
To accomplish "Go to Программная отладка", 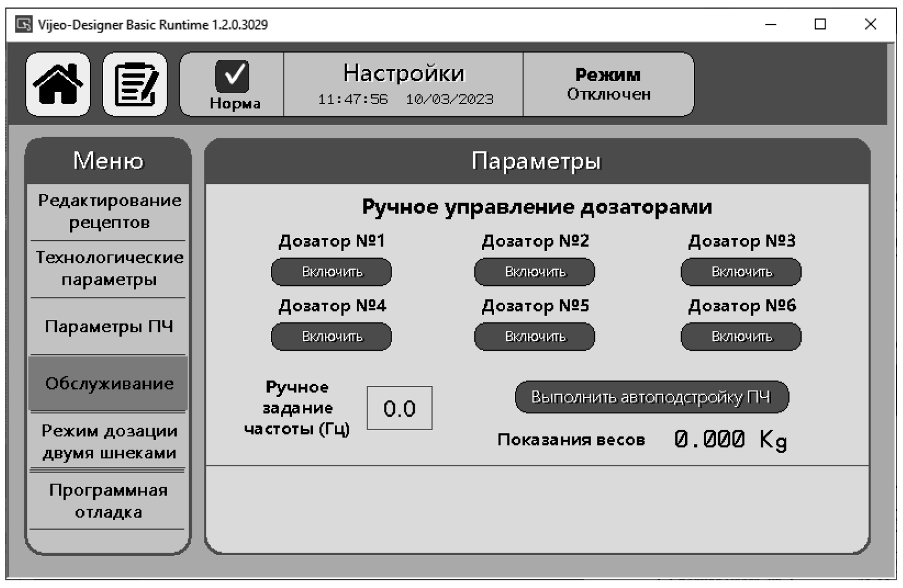I will pos(108,501).
